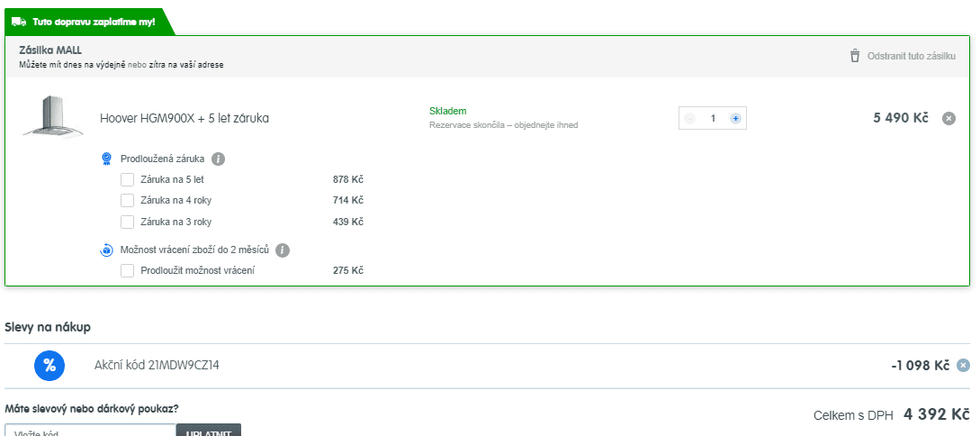
Task: Open info icon next to Prodloužená záruka
Action: tap(218, 159)
